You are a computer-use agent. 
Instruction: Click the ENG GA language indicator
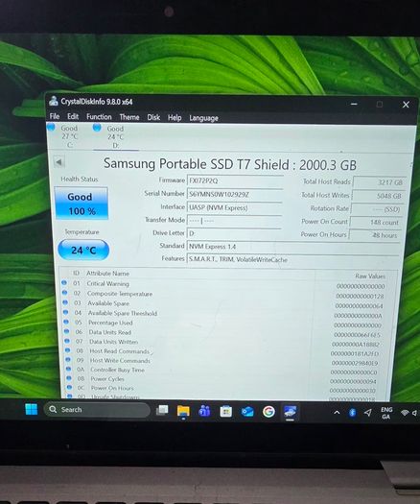386,413
